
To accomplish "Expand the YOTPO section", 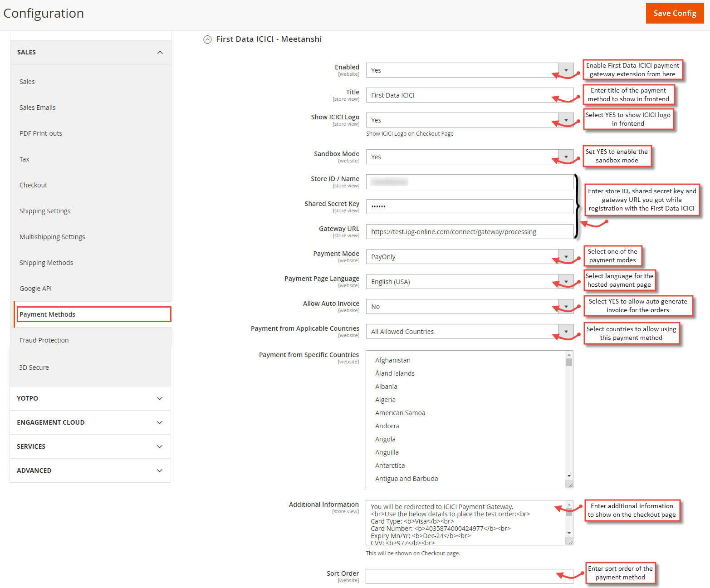I will 90,398.
